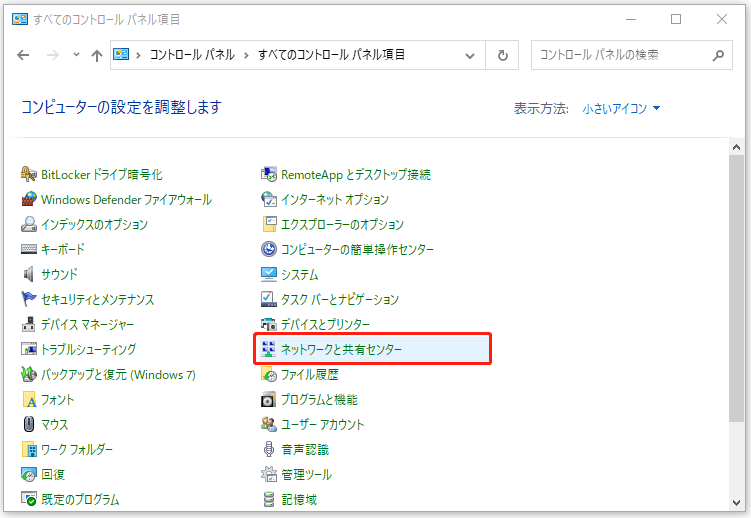Click the マウス icon
The image size is (751, 518).
[x=29, y=424]
